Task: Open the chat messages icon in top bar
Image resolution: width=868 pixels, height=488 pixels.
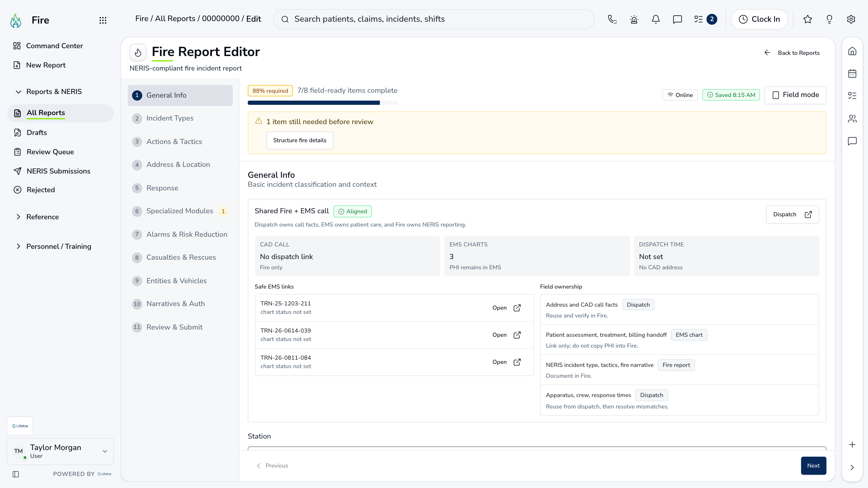Action: [x=677, y=19]
